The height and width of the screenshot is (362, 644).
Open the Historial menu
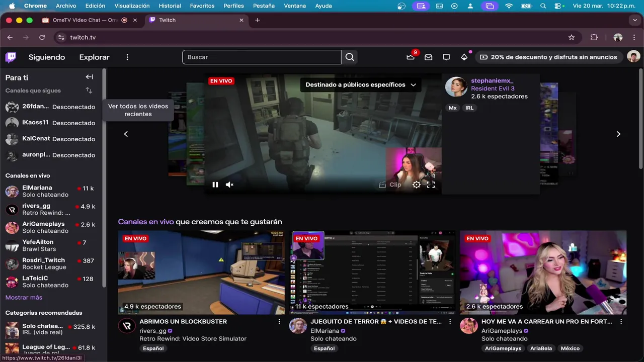click(x=170, y=6)
